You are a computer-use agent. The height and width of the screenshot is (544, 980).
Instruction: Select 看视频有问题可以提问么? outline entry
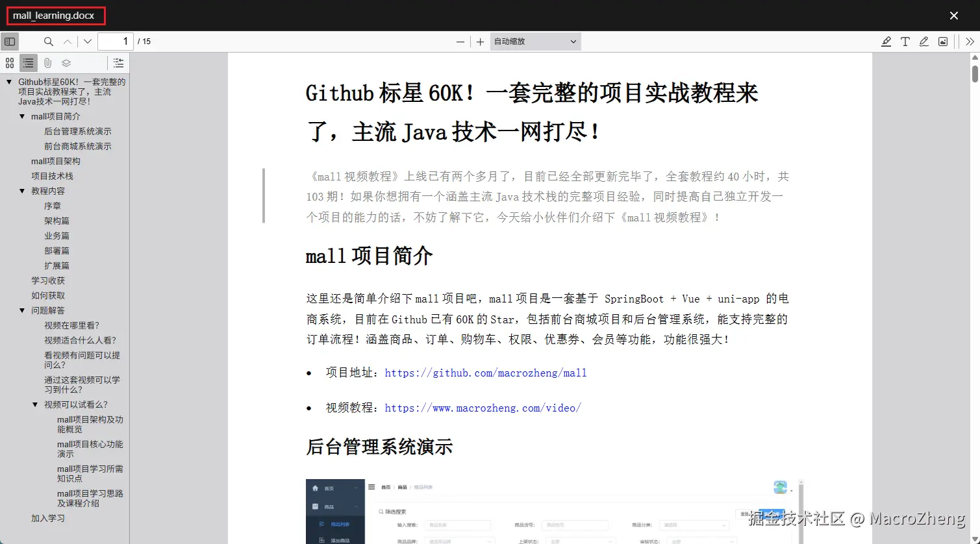click(x=82, y=360)
